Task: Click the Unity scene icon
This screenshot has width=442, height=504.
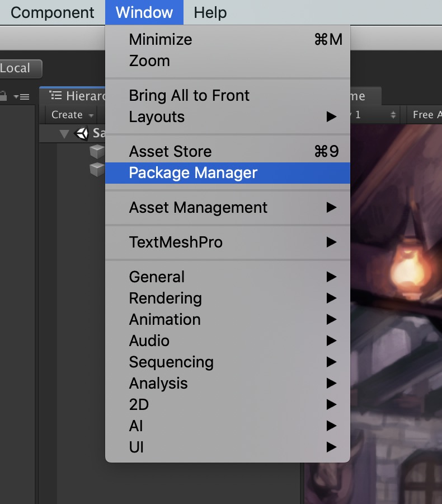Action: coord(81,133)
